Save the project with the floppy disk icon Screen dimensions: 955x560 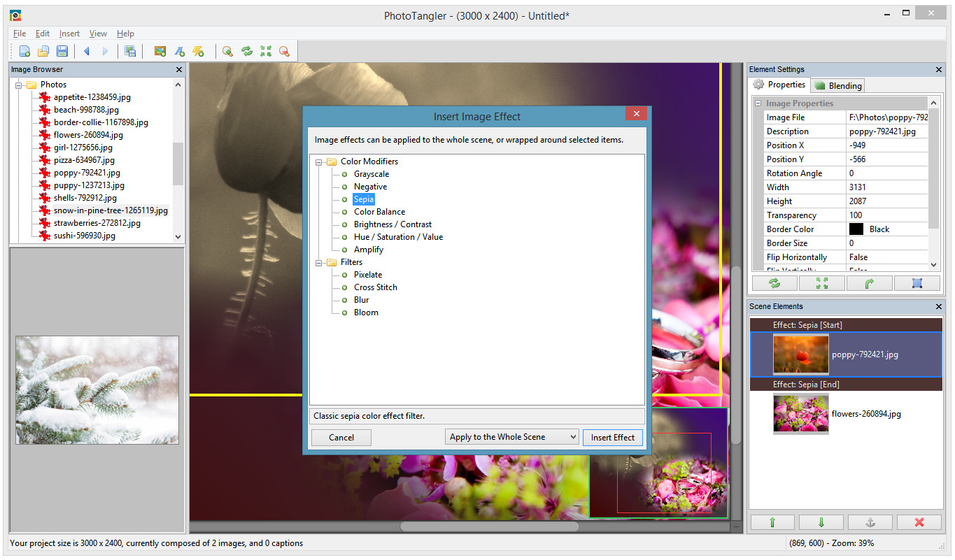coord(62,50)
